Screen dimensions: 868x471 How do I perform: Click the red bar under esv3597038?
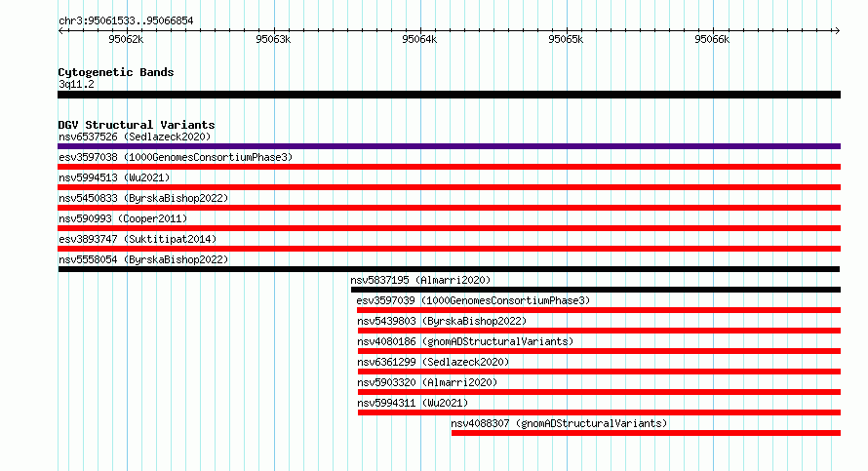[x=449, y=167]
